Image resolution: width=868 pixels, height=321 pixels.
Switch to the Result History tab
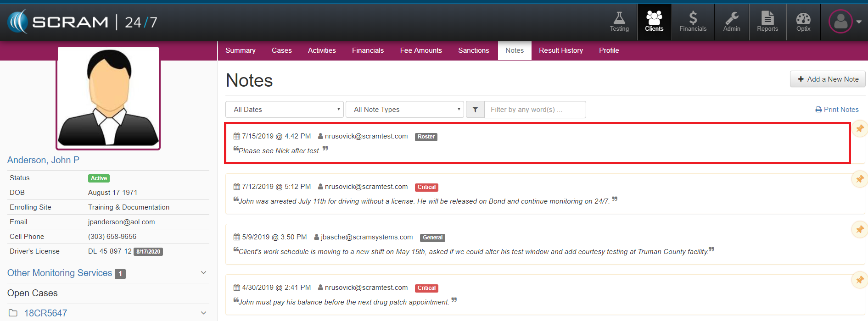[x=560, y=50]
